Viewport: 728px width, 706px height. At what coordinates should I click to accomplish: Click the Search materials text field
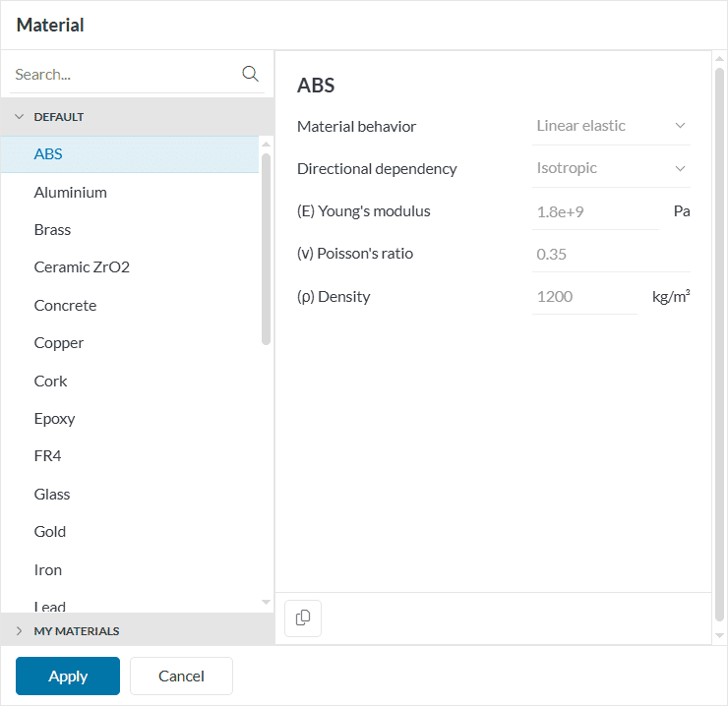click(123, 75)
